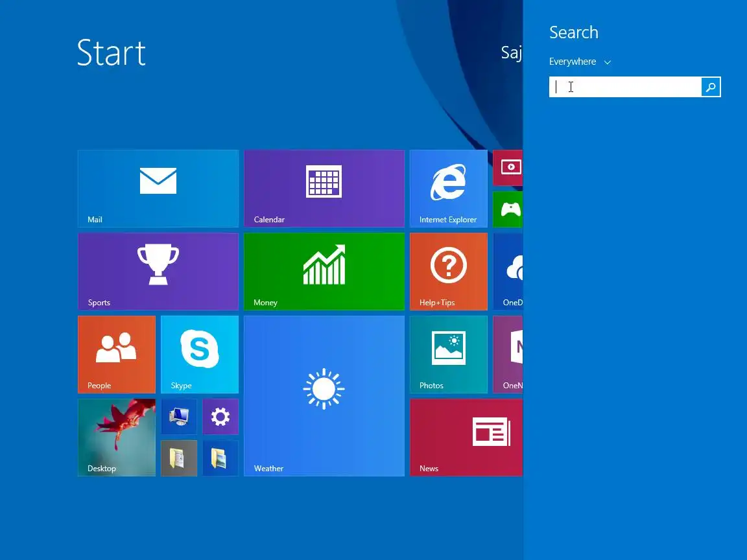Open the This PC computer tile

pyautogui.click(x=179, y=417)
